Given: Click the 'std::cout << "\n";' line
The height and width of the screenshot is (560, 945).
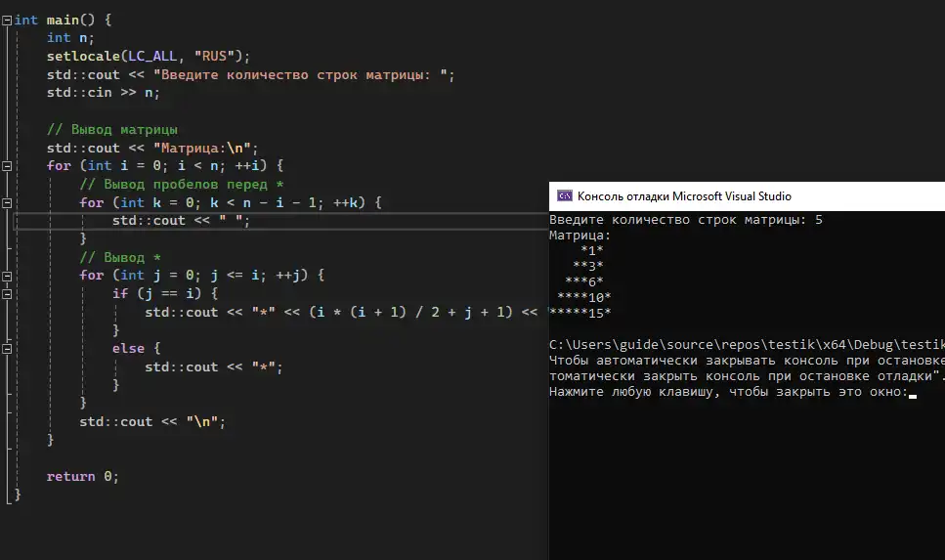Looking at the screenshot, I should (x=151, y=422).
